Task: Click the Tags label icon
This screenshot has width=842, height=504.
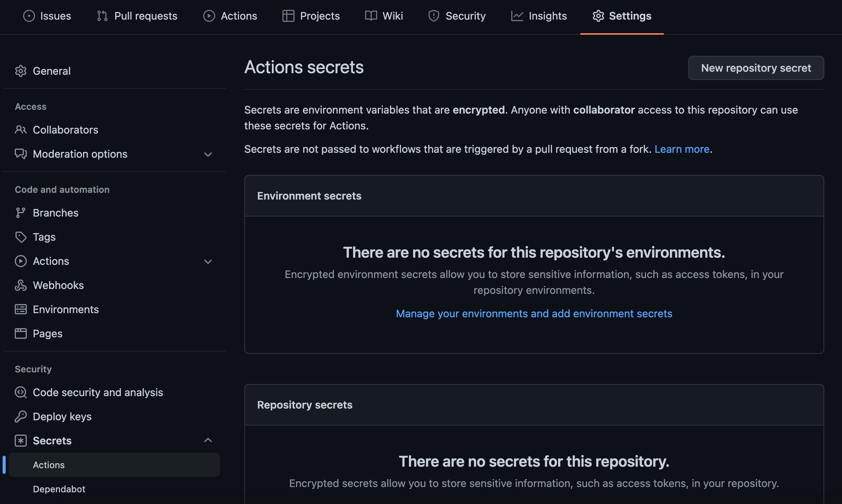Action: click(x=21, y=237)
